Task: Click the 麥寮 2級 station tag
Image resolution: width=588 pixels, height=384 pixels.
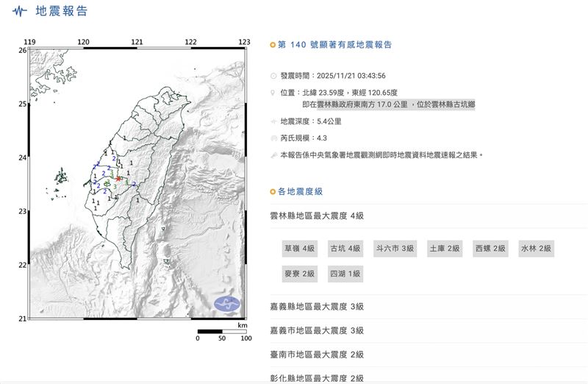Action: tap(300, 274)
